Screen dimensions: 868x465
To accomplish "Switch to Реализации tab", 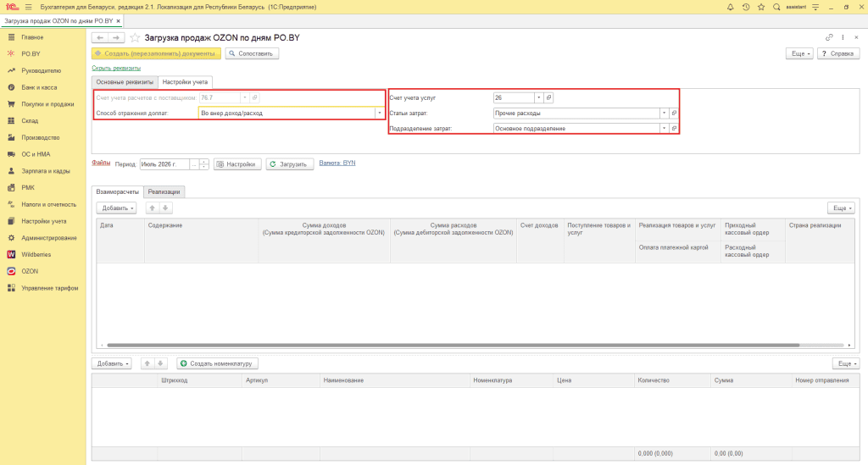I will 164,192.
